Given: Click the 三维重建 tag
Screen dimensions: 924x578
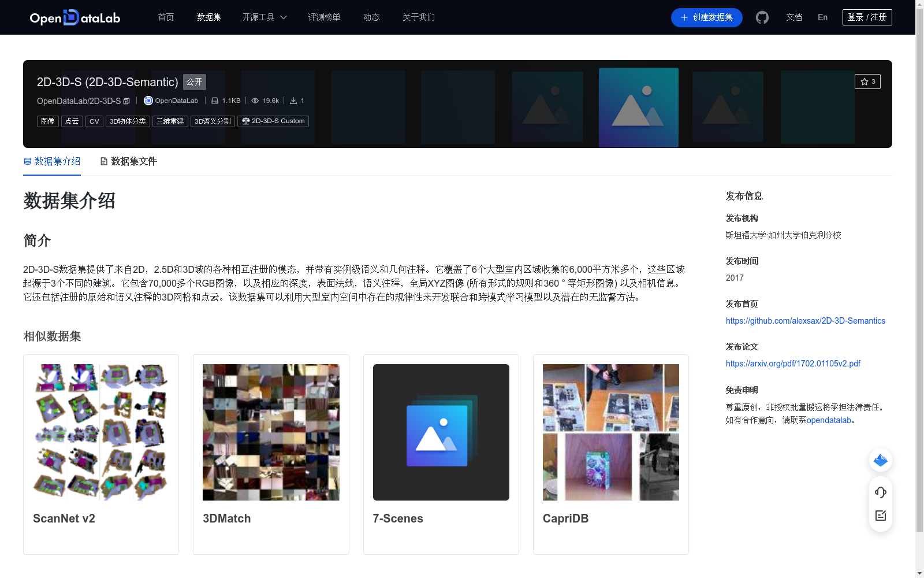Looking at the screenshot, I should click(x=170, y=121).
